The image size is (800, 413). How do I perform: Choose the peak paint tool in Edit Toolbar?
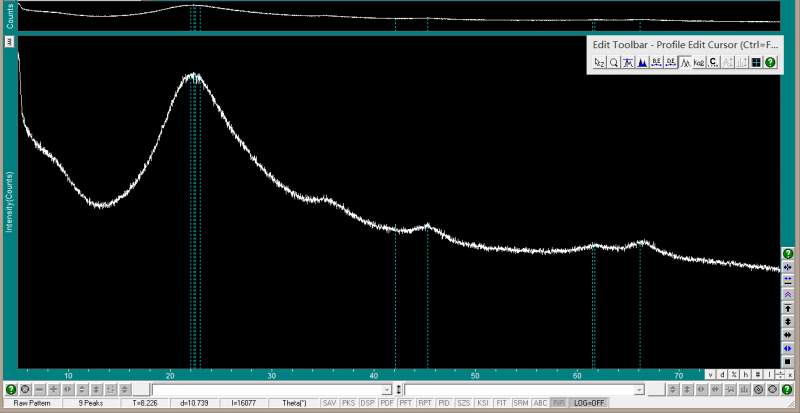pos(628,62)
